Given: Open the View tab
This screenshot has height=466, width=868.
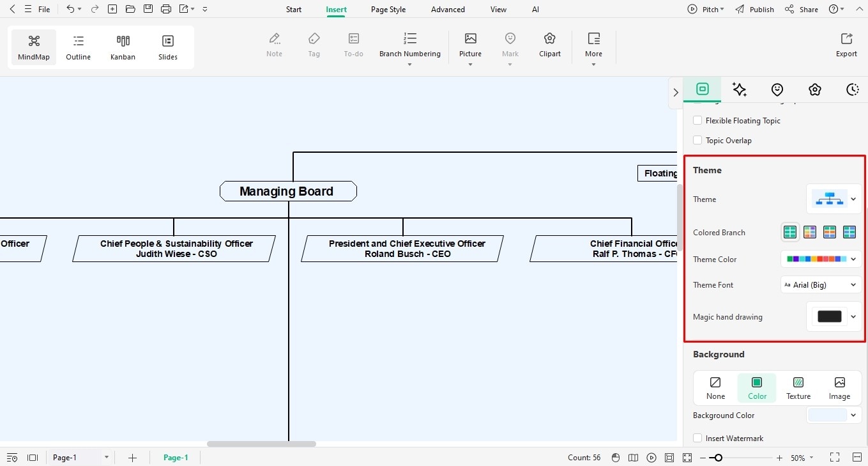Looking at the screenshot, I should click(498, 10).
